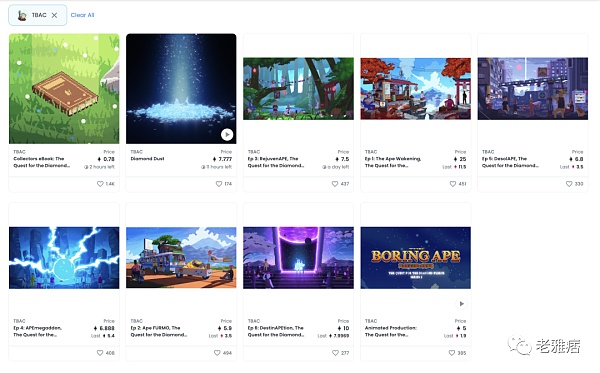This screenshot has height=373, width=600.
Task: Open the Ep 1 Ape Wakening artwork
Action: [x=416, y=89]
